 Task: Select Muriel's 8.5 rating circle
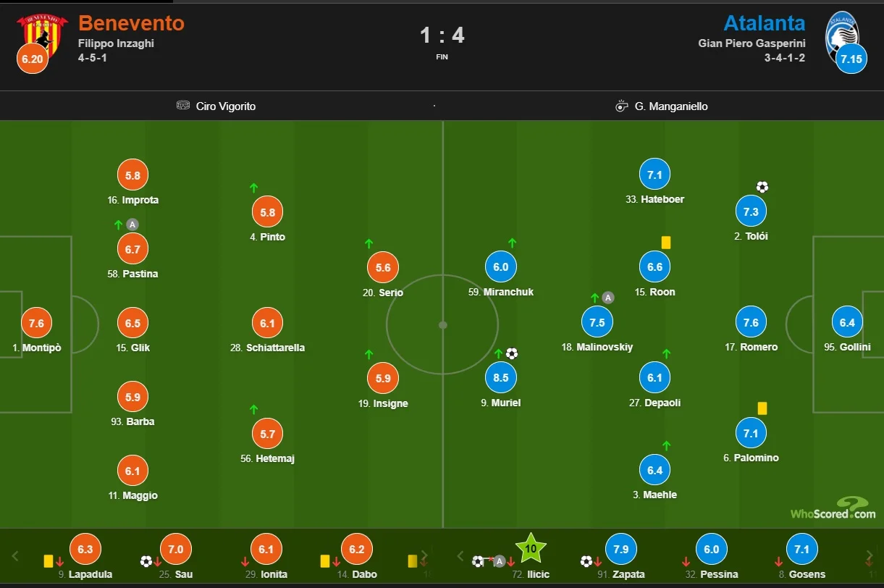[500, 377]
